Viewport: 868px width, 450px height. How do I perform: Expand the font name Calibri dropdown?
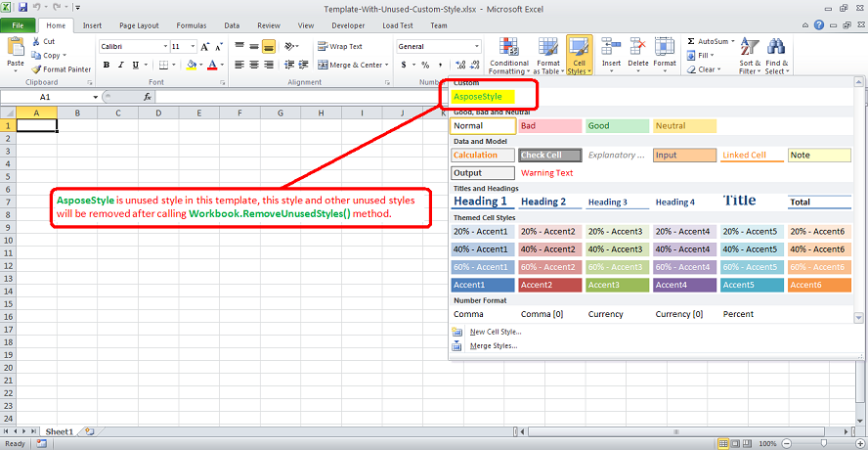click(x=162, y=47)
